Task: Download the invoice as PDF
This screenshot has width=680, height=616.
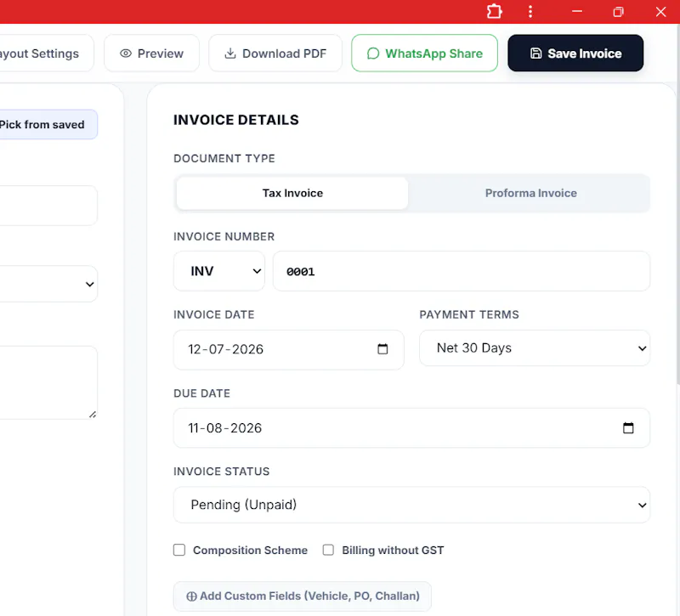Action: coord(275,54)
